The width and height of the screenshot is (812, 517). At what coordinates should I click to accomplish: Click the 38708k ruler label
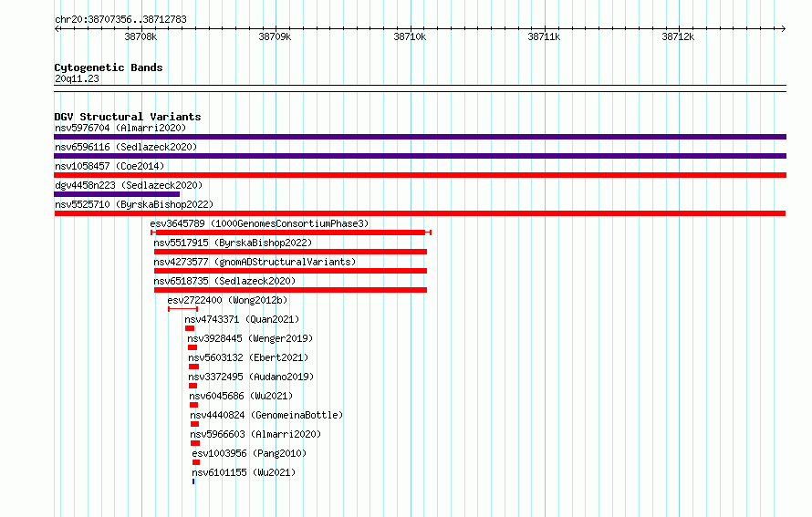pyautogui.click(x=141, y=36)
